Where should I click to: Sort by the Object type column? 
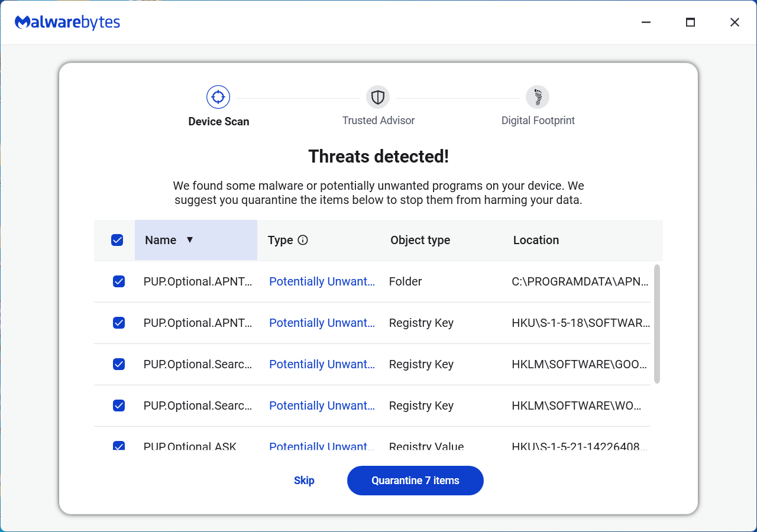420,240
